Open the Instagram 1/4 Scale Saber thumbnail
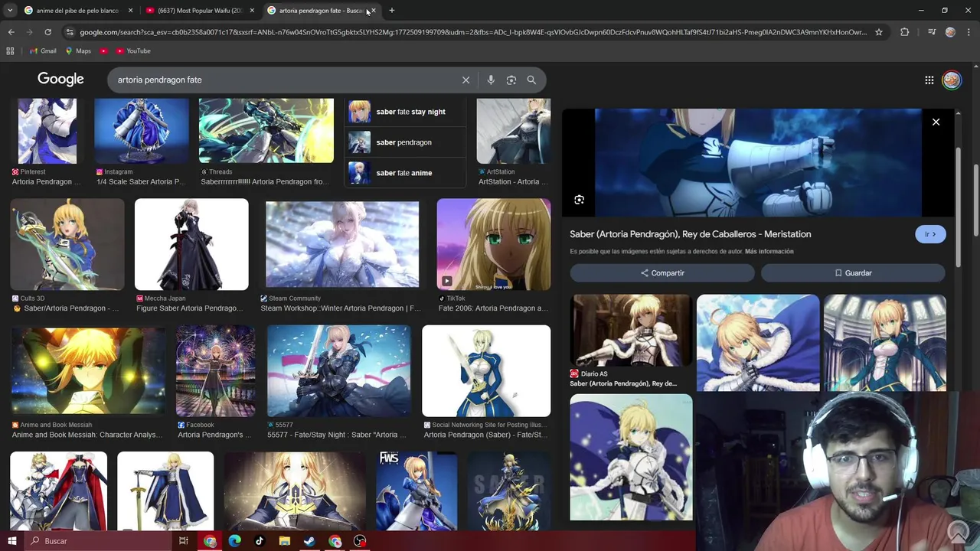Image resolution: width=980 pixels, height=551 pixels. (141, 131)
